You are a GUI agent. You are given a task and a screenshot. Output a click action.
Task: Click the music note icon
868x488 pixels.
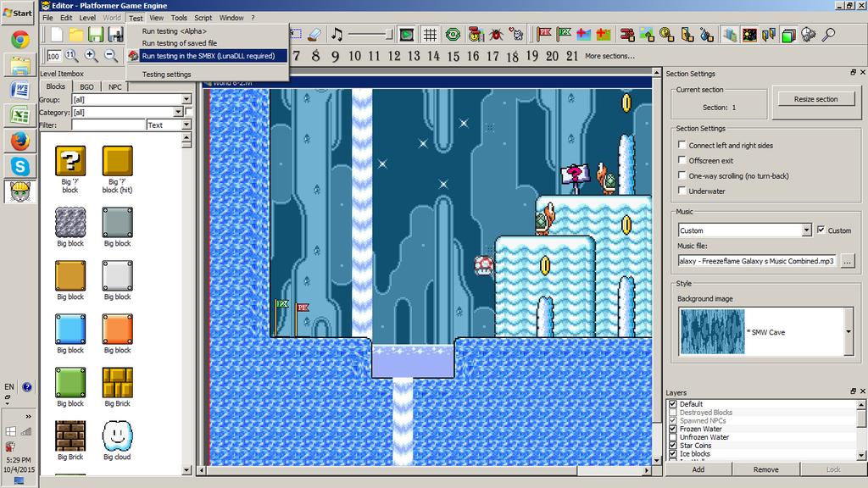pos(337,35)
